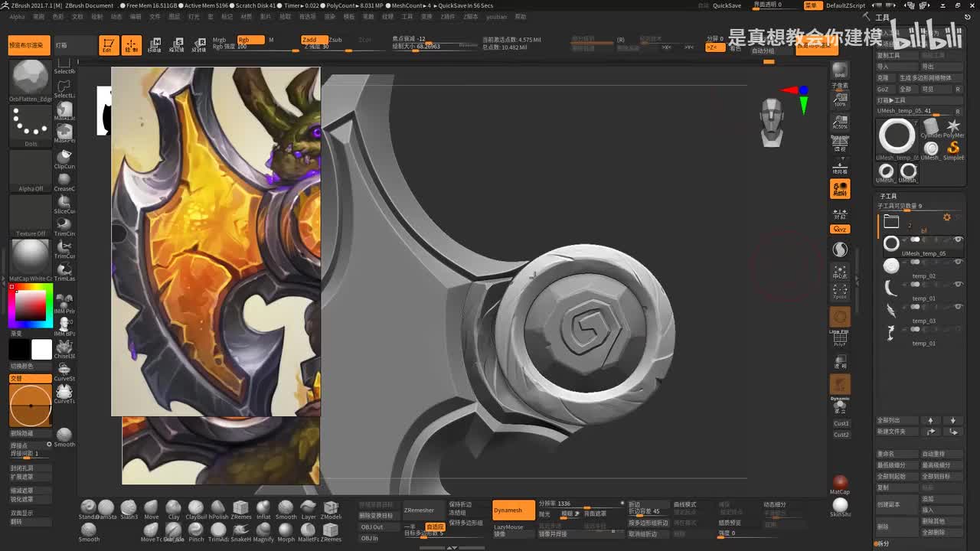Open the DefaultZScript menu

point(845,5)
